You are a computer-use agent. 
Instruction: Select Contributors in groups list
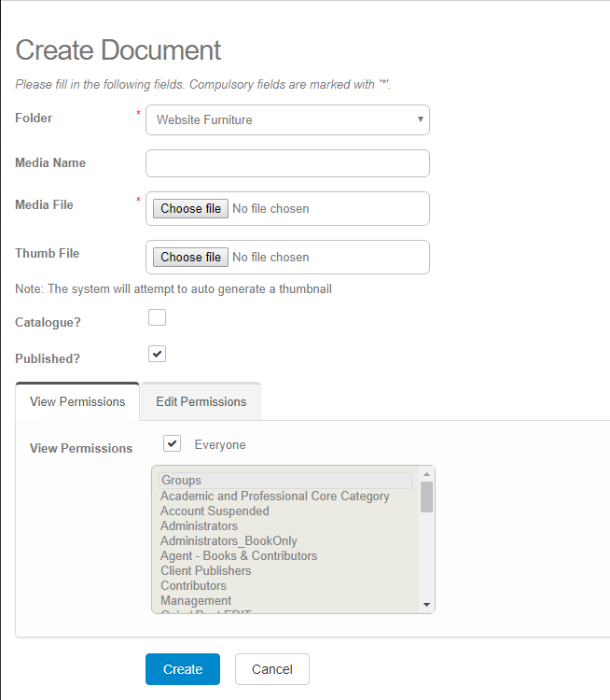pyautogui.click(x=193, y=585)
